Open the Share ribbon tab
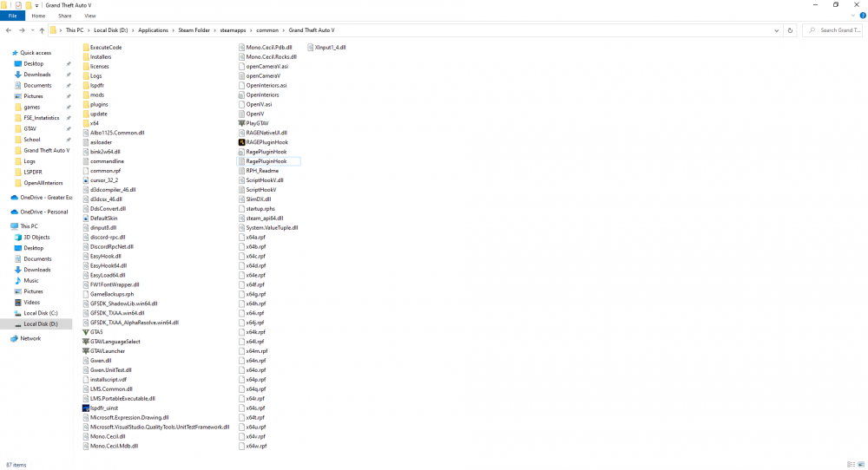 65,16
